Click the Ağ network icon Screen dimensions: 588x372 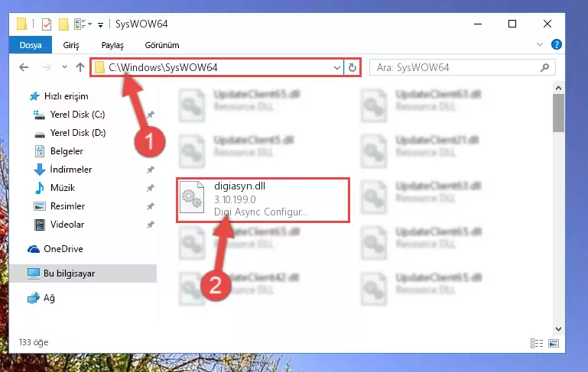34,298
